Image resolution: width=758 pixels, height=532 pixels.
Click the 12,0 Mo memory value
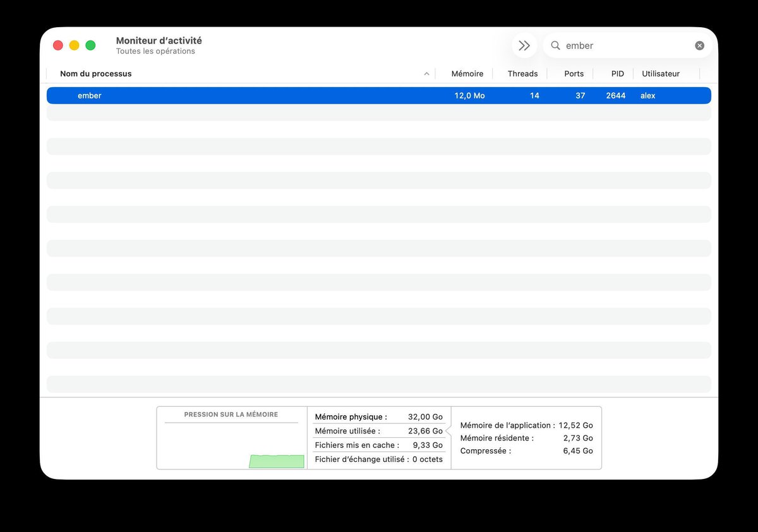point(469,95)
